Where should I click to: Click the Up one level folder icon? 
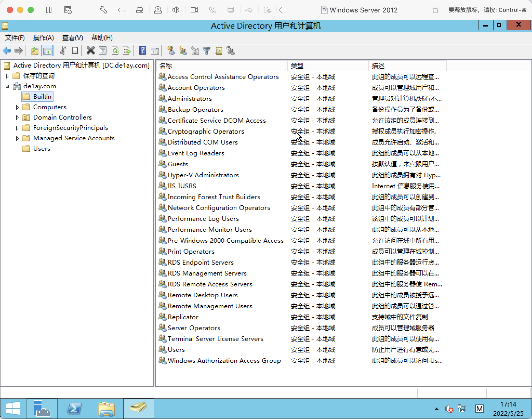tap(35, 51)
